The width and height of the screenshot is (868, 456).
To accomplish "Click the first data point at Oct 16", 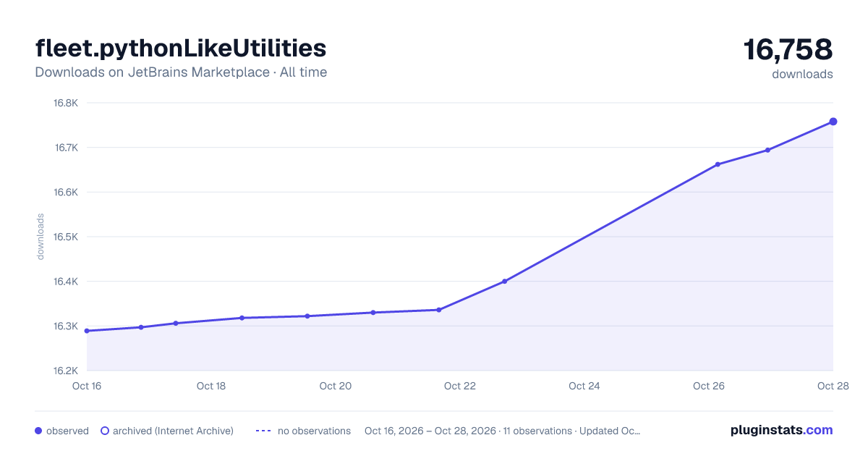I will pos(87,331).
